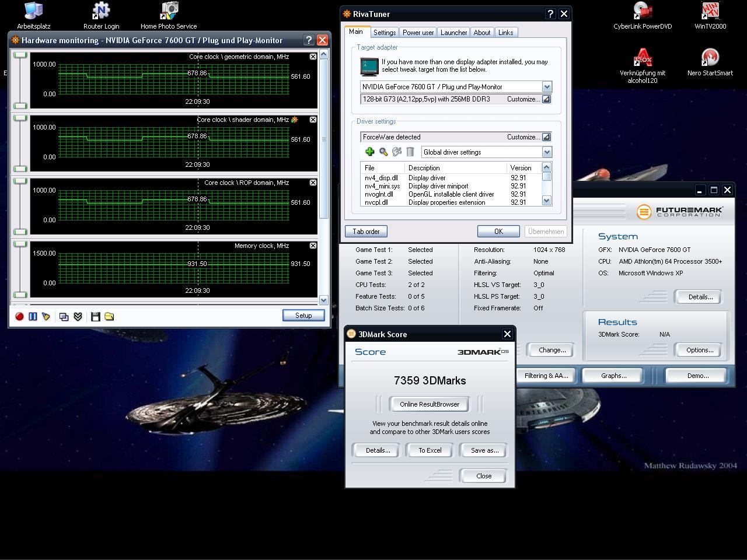Click the double down chevron icon
This screenshot has width=747, height=560.
click(x=78, y=316)
